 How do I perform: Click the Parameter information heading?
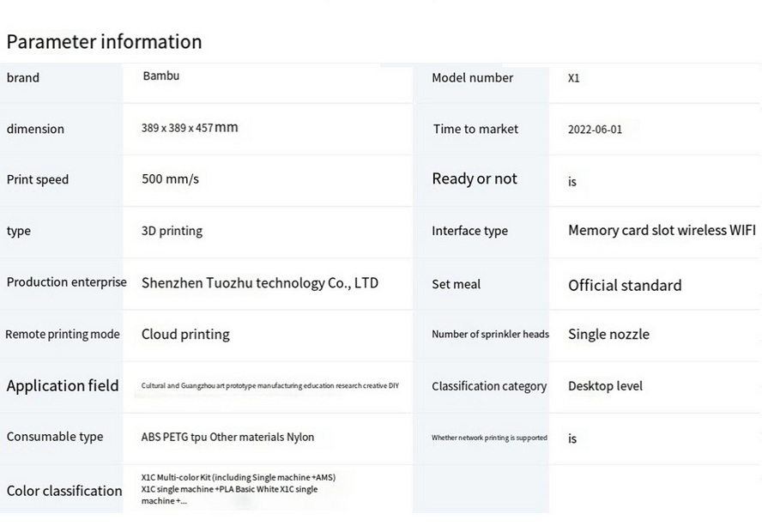(104, 42)
